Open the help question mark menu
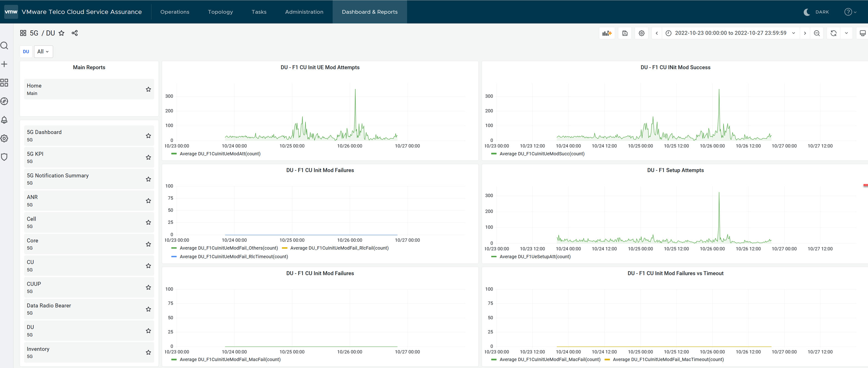This screenshot has width=868, height=368. [850, 12]
